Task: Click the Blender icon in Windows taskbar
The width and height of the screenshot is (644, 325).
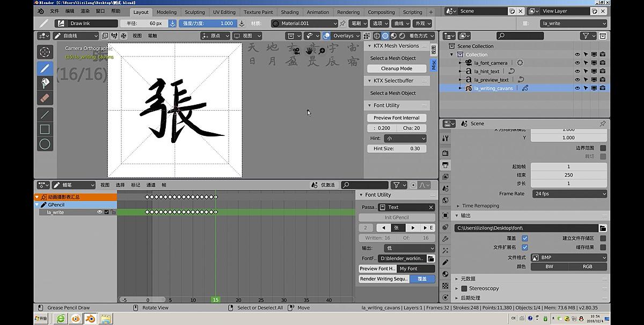Action: pyautogui.click(x=76, y=319)
